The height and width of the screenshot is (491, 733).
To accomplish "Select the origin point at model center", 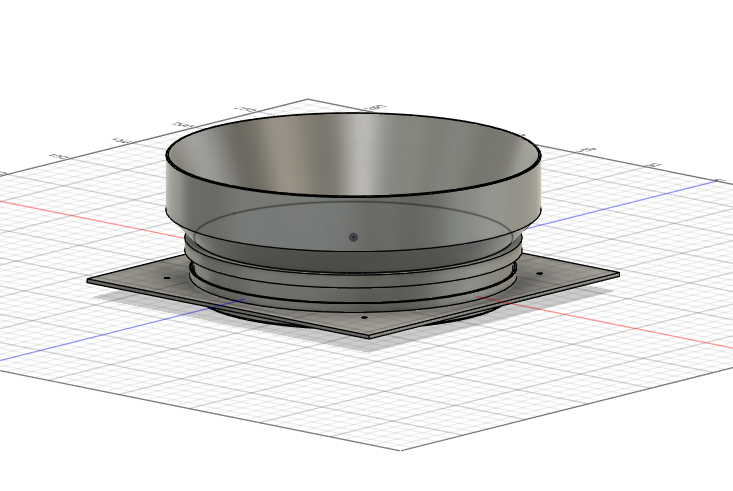I will (353, 237).
